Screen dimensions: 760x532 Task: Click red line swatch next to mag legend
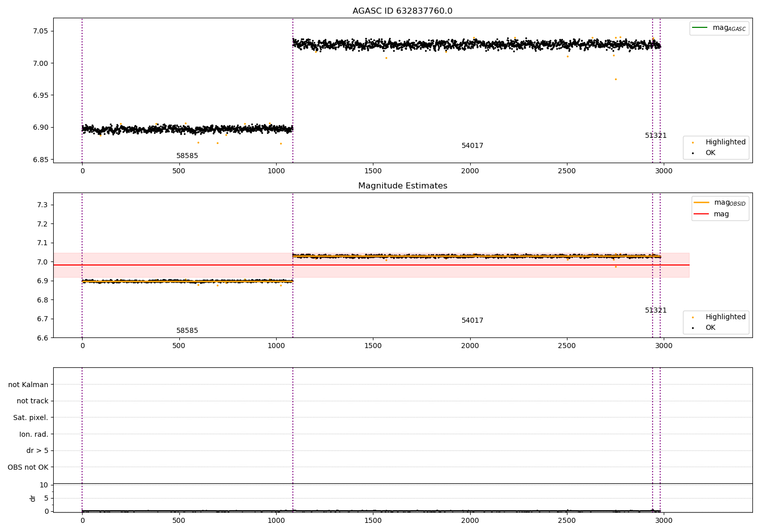click(x=701, y=214)
